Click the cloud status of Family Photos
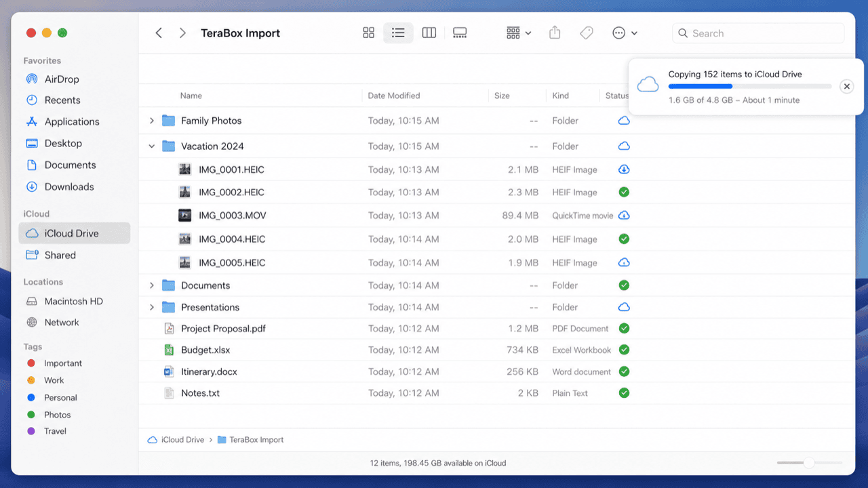Image resolution: width=868 pixels, height=488 pixels. click(624, 121)
